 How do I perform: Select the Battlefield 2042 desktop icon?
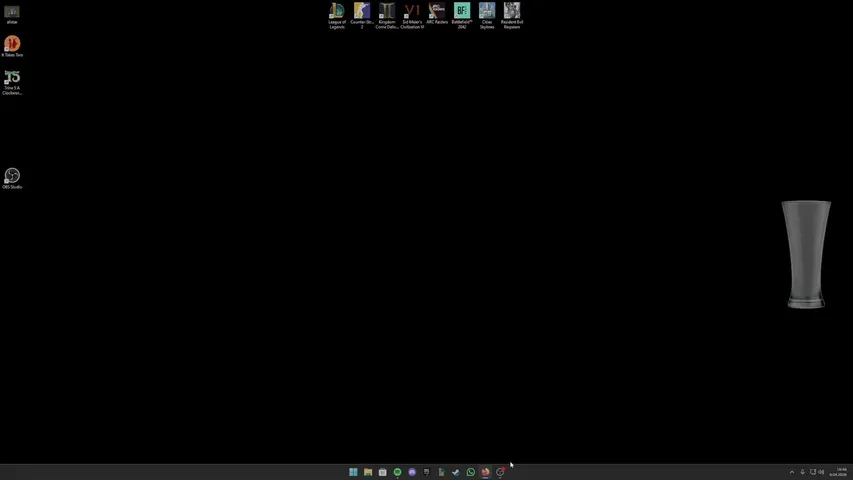pos(462,15)
